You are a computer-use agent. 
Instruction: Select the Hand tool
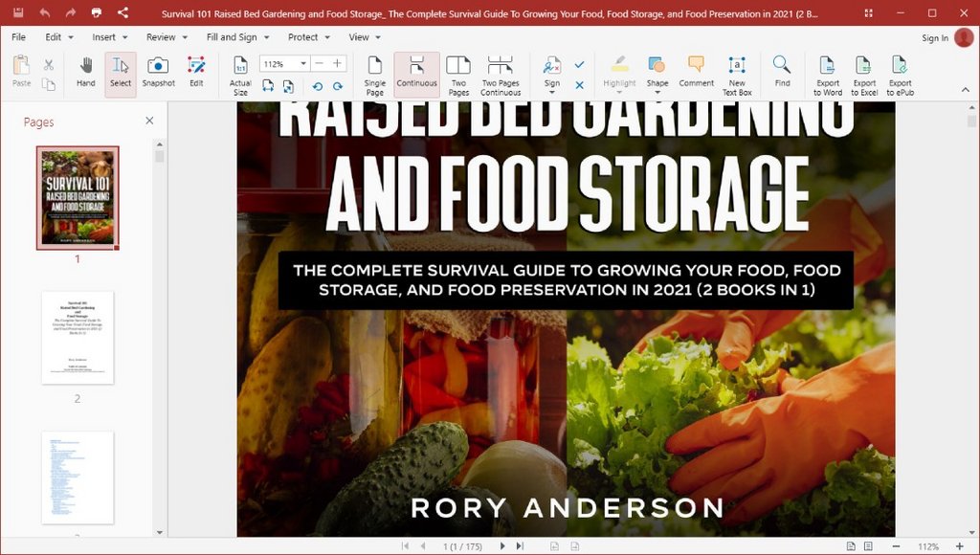[x=85, y=72]
